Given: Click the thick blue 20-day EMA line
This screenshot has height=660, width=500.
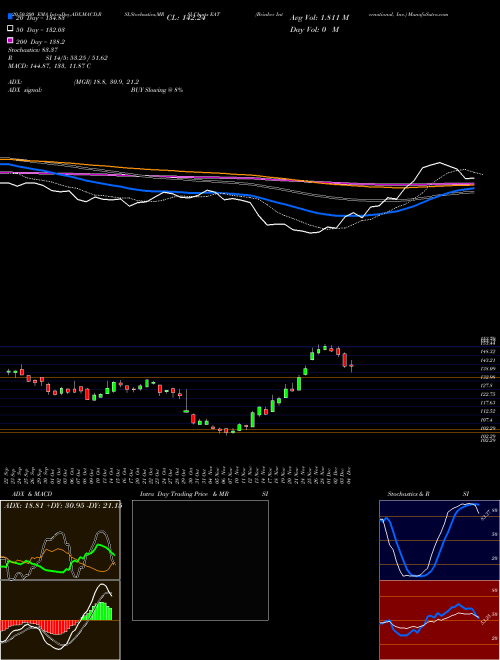Looking at the screenshot, I should pyautogui.click(x=236, y=193).
